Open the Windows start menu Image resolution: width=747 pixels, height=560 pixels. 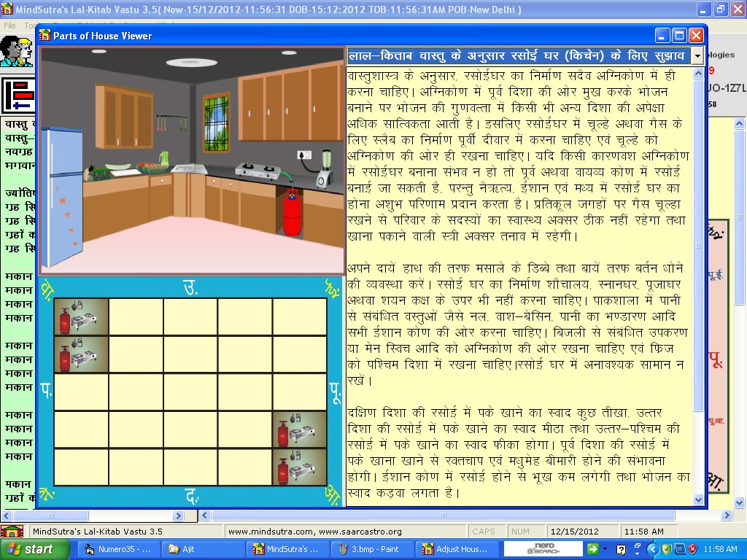tap(34, 549)
